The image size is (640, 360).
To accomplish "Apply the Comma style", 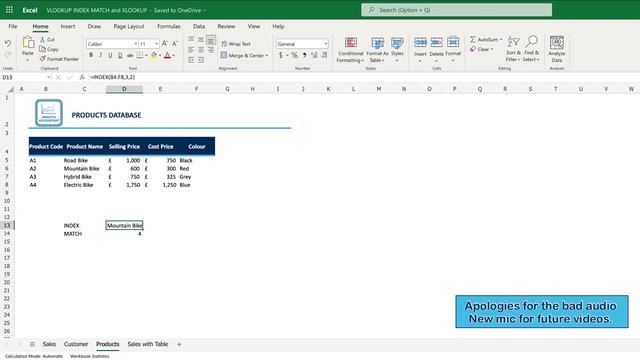I will tap(304, 55).
